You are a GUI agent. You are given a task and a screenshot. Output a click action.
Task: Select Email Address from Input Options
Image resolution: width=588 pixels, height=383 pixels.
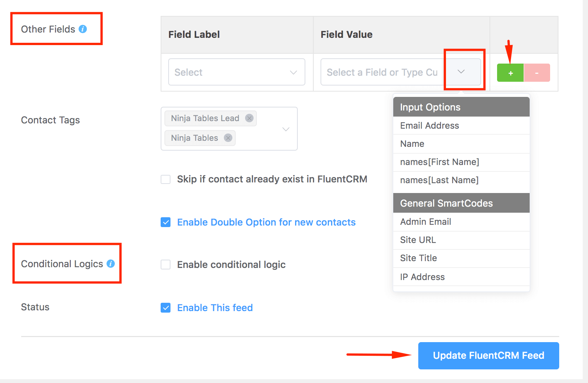(429, 125)
